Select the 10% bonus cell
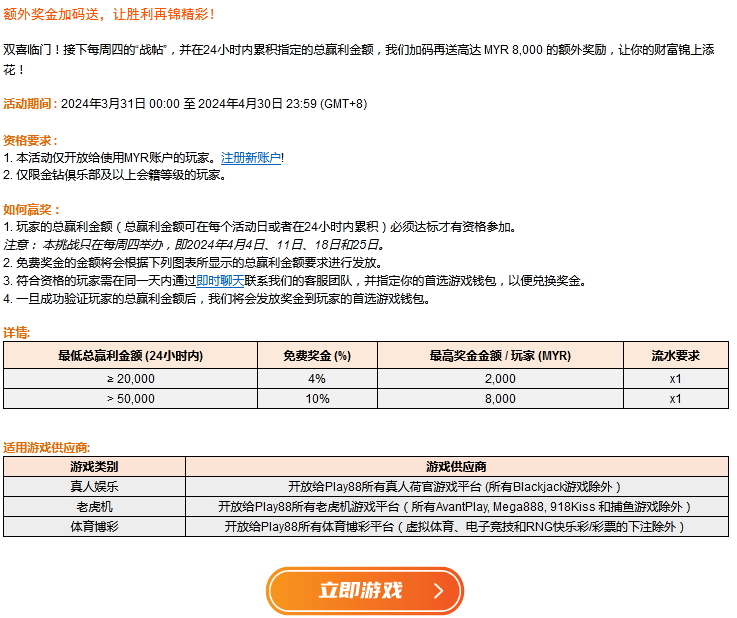This screenshot has width=737, height=618. click(316, 398)
